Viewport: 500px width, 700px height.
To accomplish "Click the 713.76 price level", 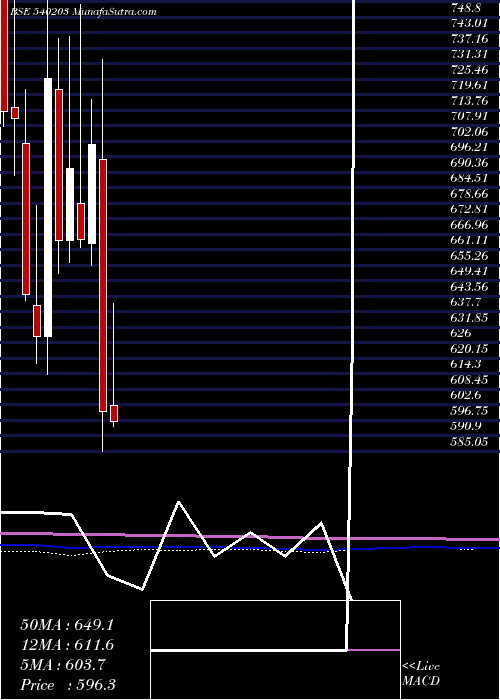I will [470, 100].
